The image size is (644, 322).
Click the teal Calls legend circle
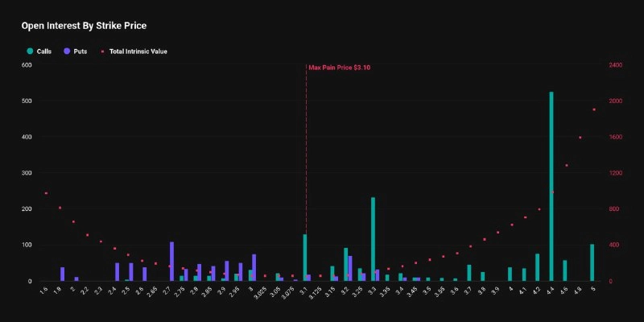click(x=30, y=52)
